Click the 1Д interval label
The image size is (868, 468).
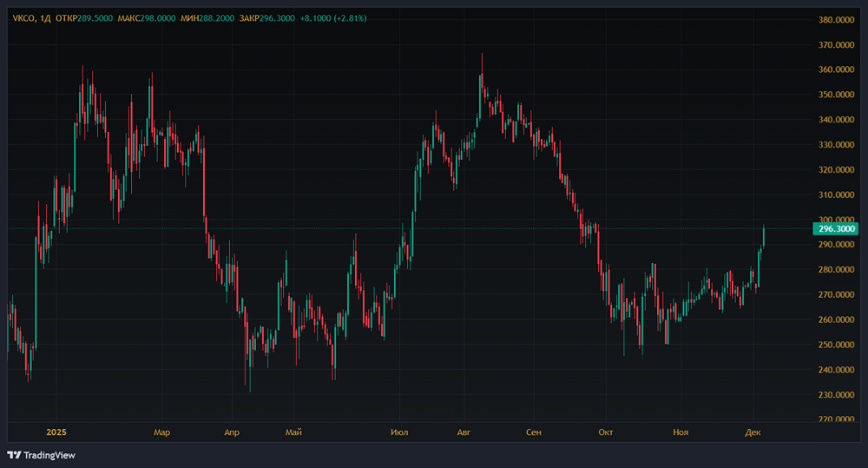[46, 18]
